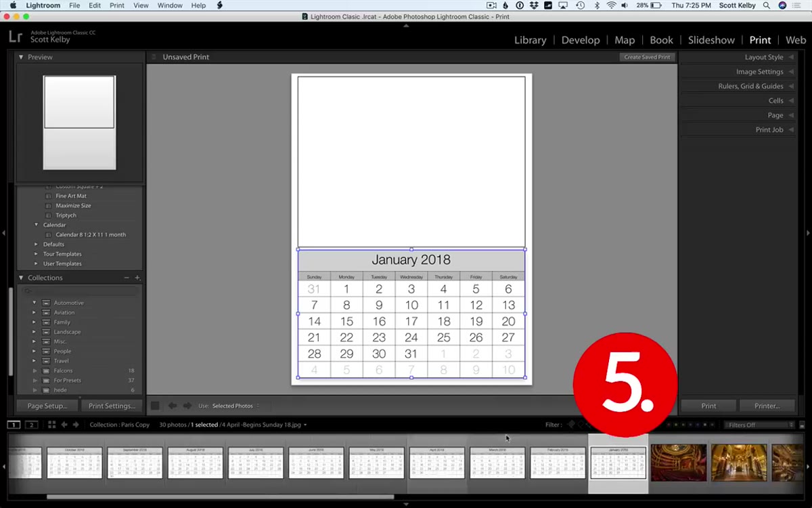Open the Falcons collection
This screenshot has width=812, height=508.
click(63, 371)
